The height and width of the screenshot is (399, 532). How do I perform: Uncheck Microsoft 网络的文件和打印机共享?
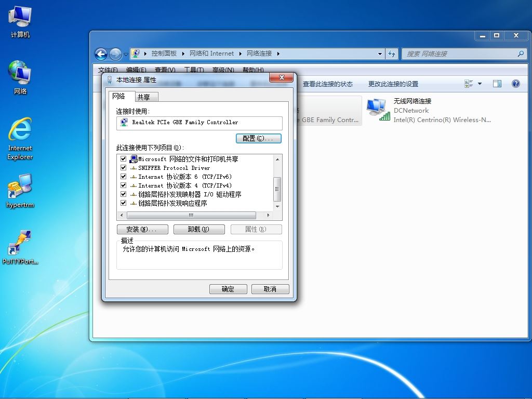coord(124,159)
